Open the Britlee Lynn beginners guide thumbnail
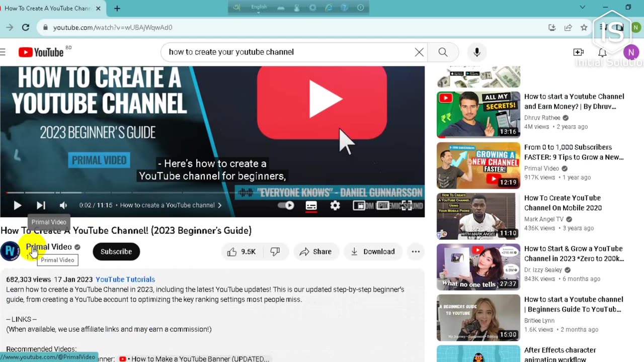 click(478, 317)
